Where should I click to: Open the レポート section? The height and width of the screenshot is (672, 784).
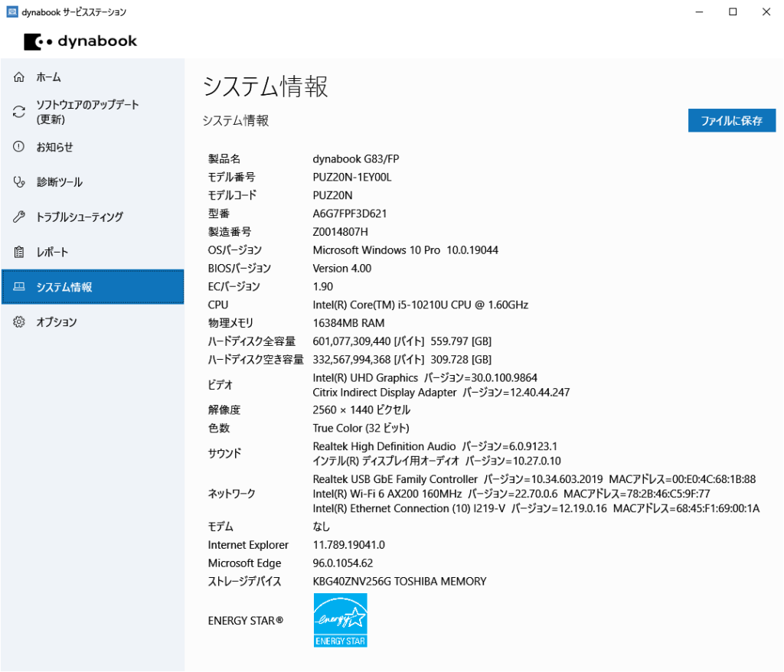point(93,252)
